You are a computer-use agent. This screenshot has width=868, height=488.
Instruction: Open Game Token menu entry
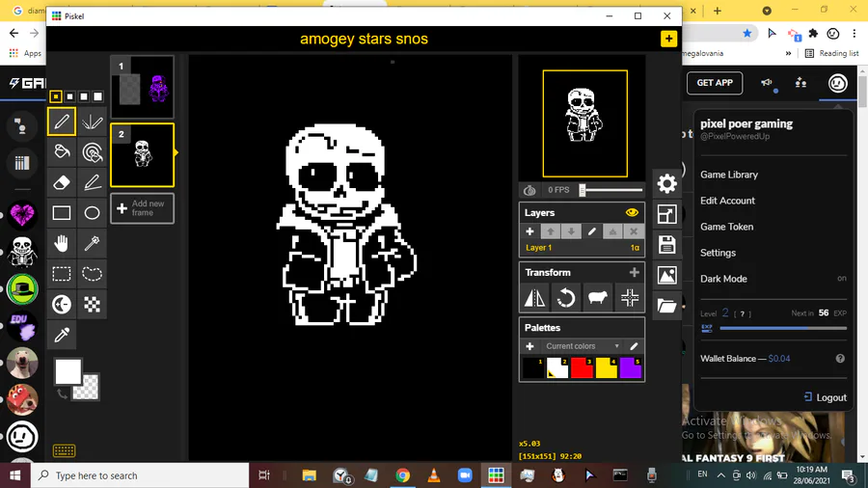727,227
